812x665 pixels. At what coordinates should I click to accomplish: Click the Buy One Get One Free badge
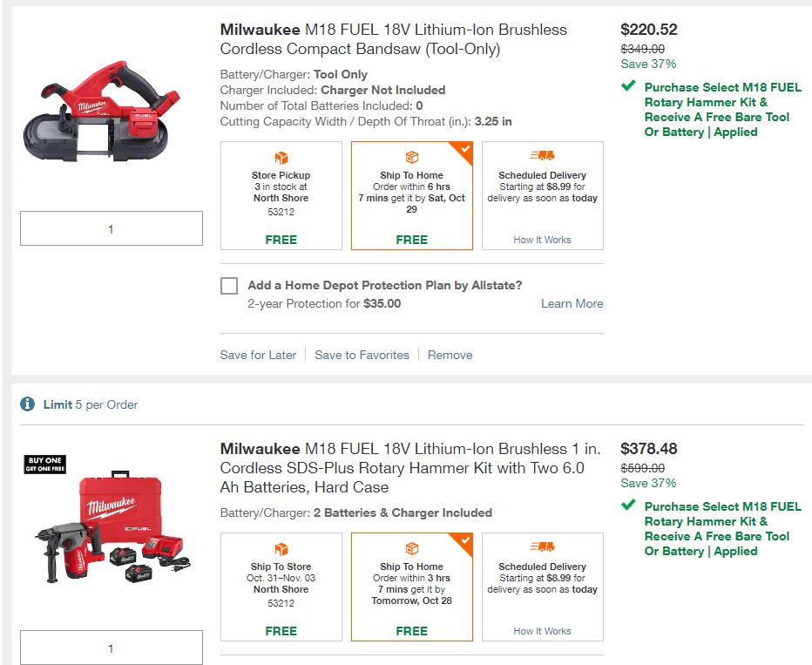coord(45,464)
